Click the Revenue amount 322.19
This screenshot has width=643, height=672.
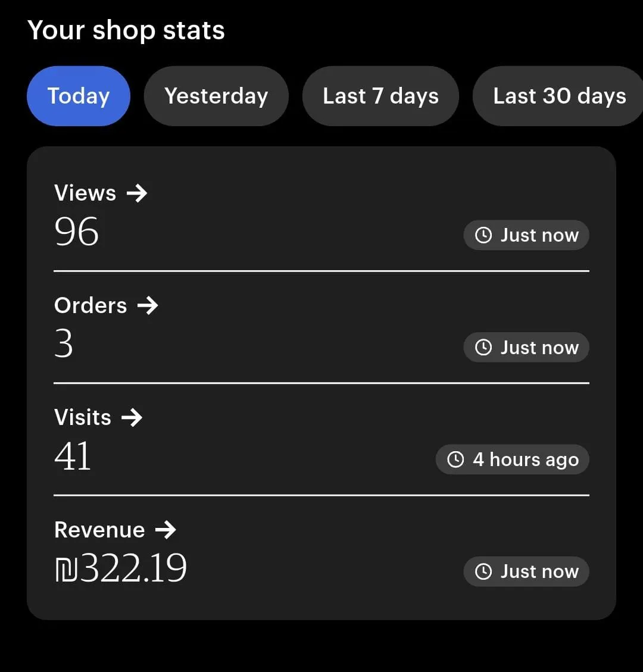point(121,568)
